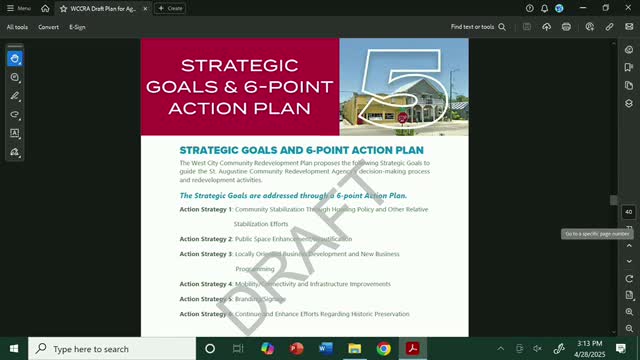
Task: Click the muted volume tray icon
Action: tap(537, 349)
